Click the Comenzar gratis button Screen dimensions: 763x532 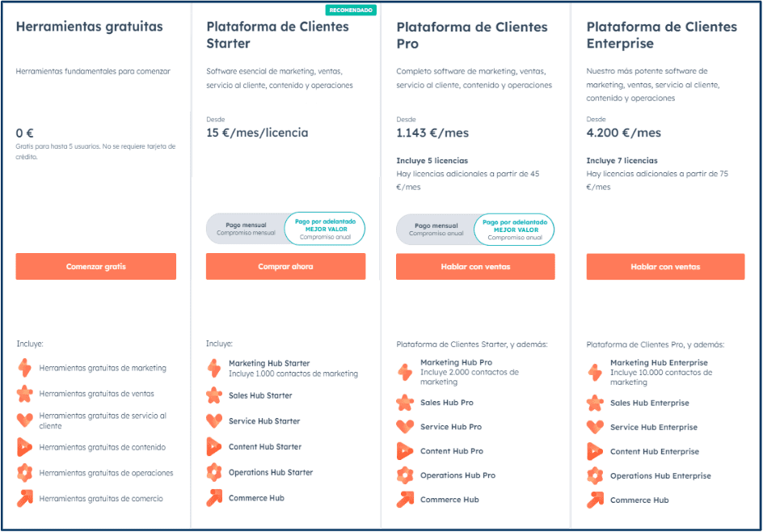pyautogui.click(x=96, y=266)
